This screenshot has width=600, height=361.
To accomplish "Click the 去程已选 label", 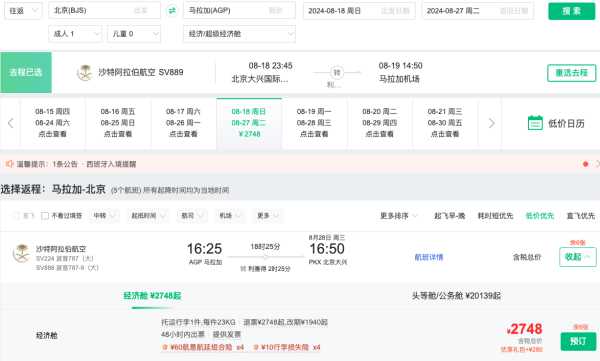I will [x=26, y=72].
